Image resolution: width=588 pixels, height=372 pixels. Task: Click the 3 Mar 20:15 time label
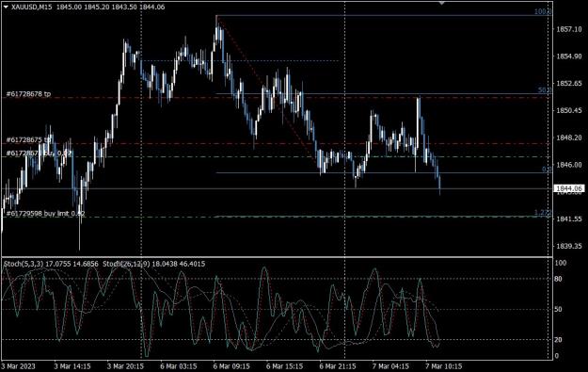click(x=125, y=366)
